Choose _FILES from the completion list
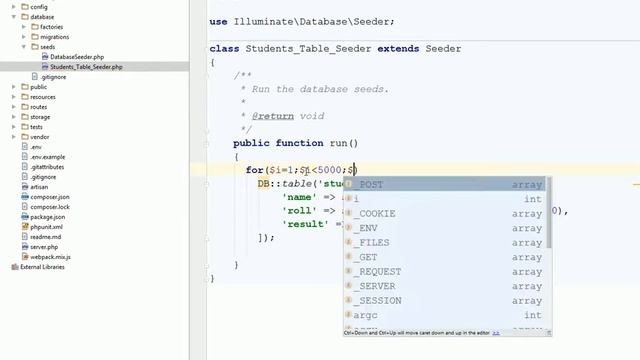The width and height of the screenshot is (640, 360). pyautogui.click(x=445, y=242)
